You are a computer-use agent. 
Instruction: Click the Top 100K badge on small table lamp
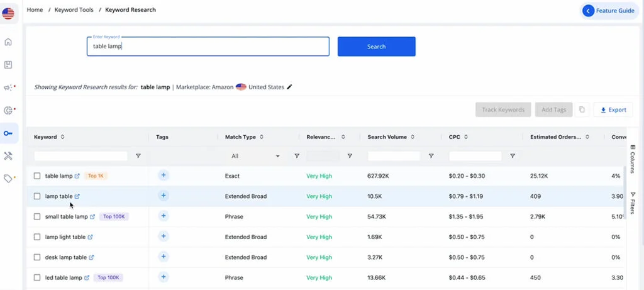click(x=114, y=216)
